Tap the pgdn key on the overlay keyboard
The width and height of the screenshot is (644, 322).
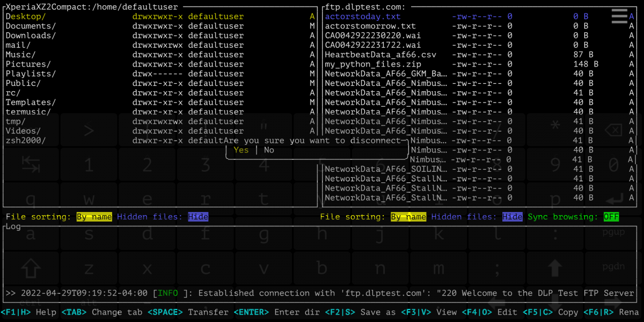click(614, 267)
